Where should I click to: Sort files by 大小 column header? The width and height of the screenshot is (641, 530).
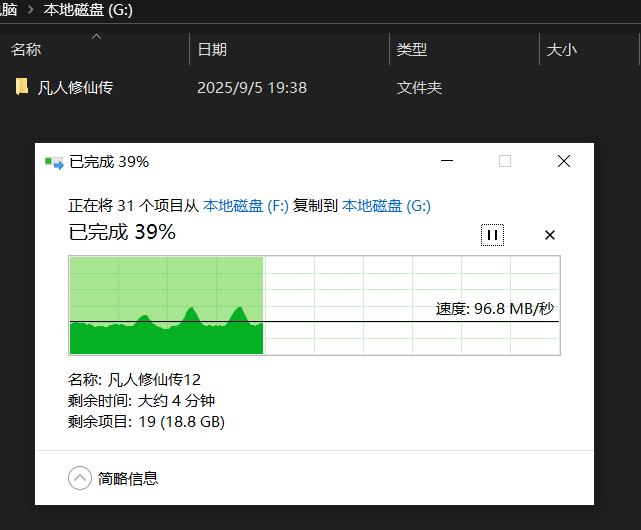[562, 49]
